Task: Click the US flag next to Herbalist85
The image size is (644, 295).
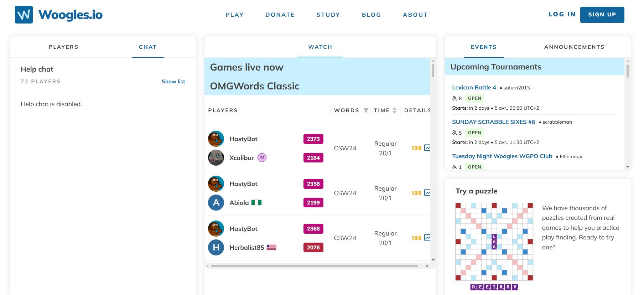Action: pos(271,247)
